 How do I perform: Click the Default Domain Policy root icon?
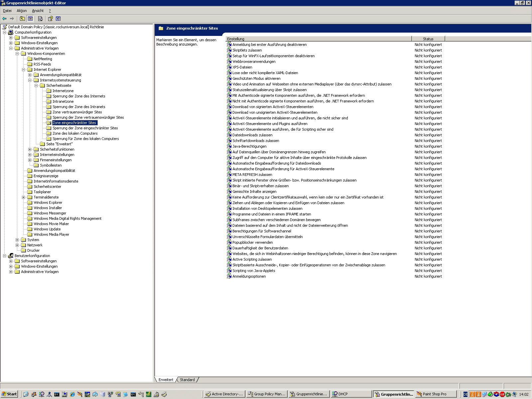pyautogui.click(x=5, y=27)
